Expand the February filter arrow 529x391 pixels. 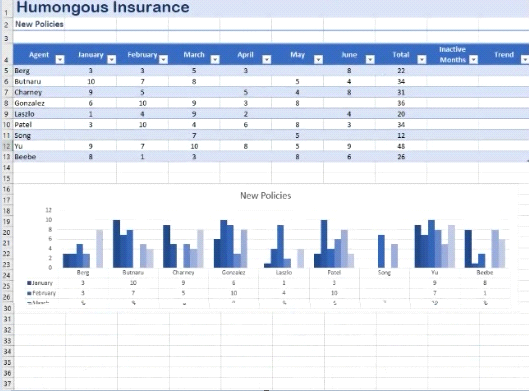[163, 60]
